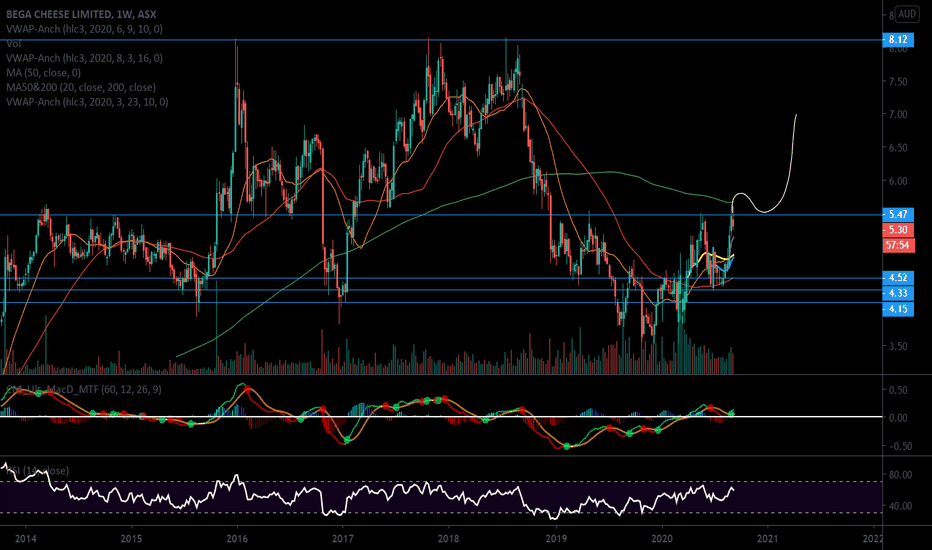The height and width of the screenshot is (550, 932).
Task: Select the 4.52 support line label
Action: [898, 278]
